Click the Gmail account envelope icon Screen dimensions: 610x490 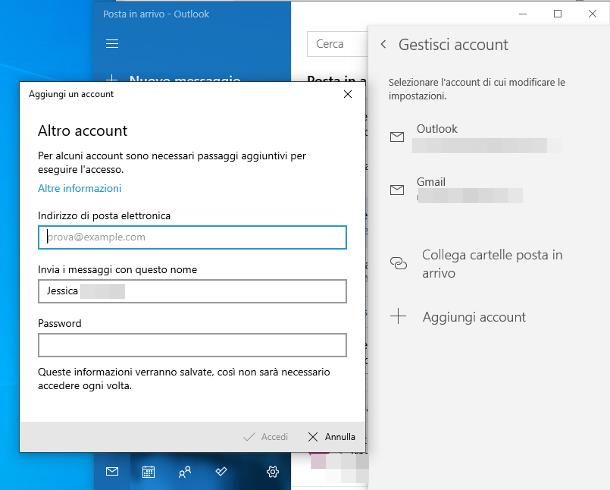click(397, 190)
